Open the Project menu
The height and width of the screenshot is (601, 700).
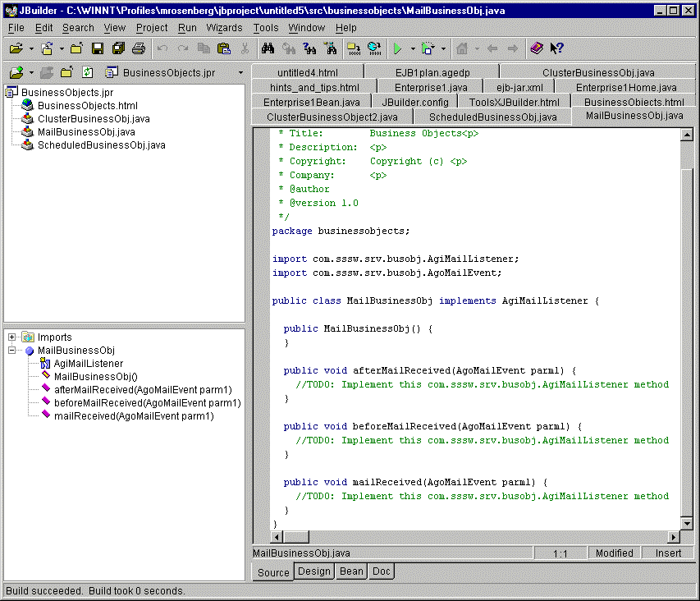point(152,28)
